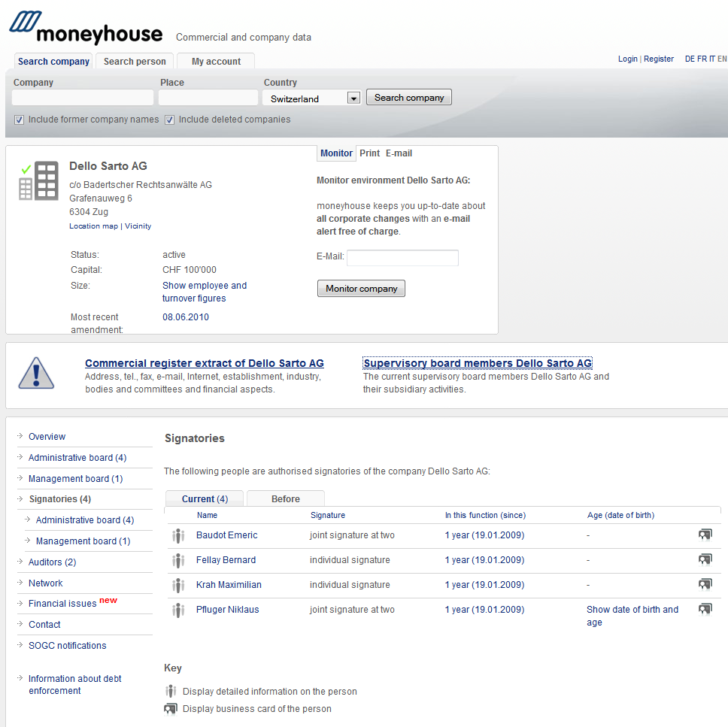The image size is (728, 727).
Task: Expand Management board under Signatories
Action: [83, 541]
